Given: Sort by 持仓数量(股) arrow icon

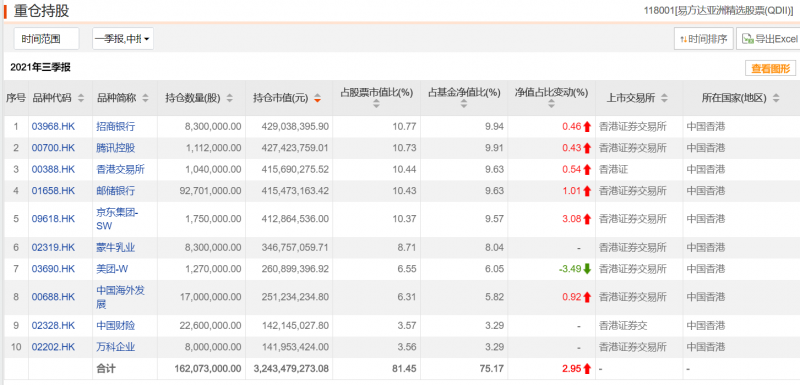Looking at the screenshot, I should pyautogui.click(x=229, y=98).
